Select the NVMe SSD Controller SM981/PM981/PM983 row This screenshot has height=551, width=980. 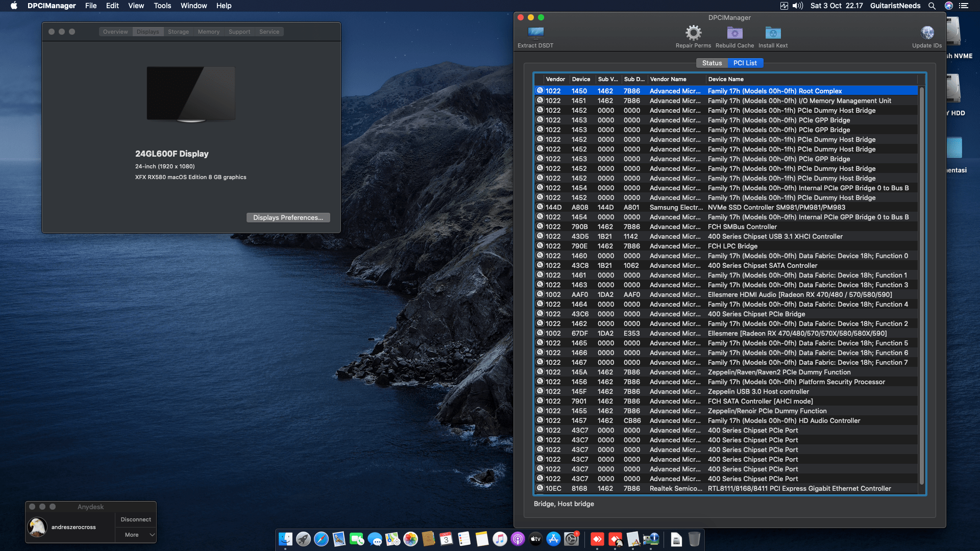pyautogui.click(x=726, y=207)
